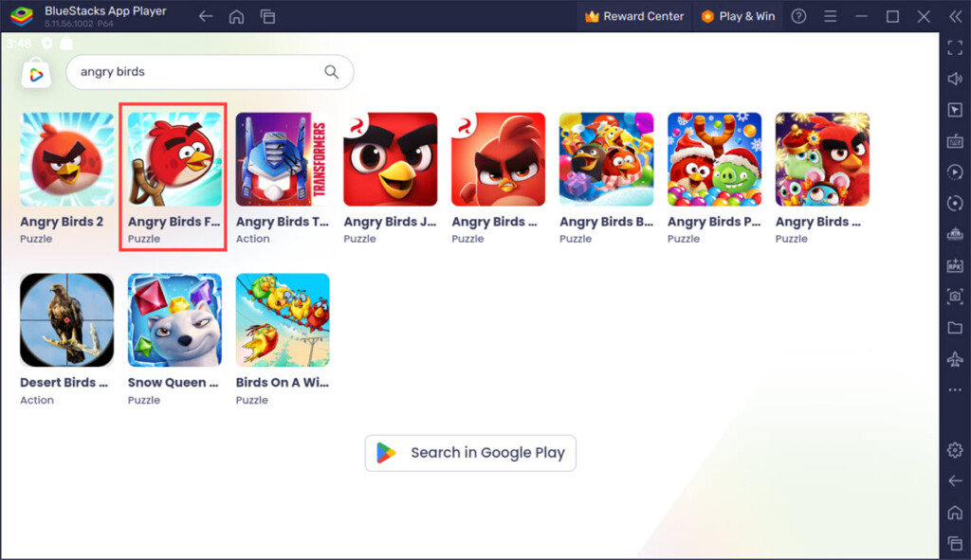
Task: Click the 'Search in Google Play' button
Action: [470, 453]
